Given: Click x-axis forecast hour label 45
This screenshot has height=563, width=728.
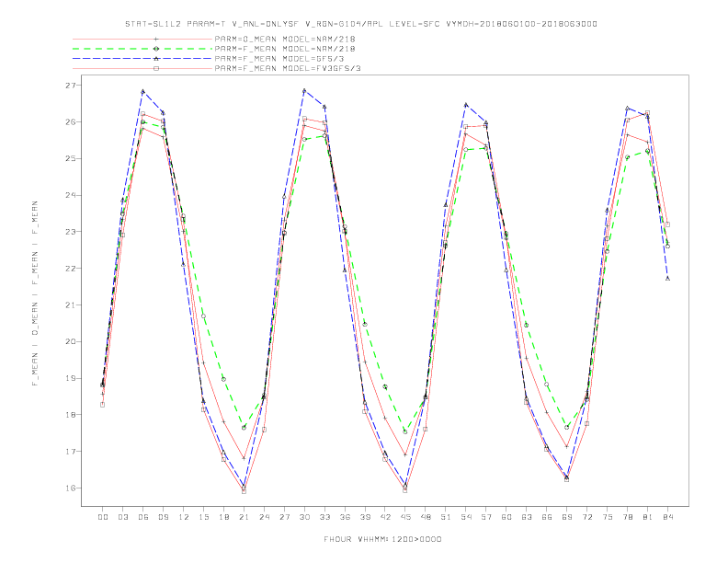Looking at the screenshot, I should pos(405,517).
